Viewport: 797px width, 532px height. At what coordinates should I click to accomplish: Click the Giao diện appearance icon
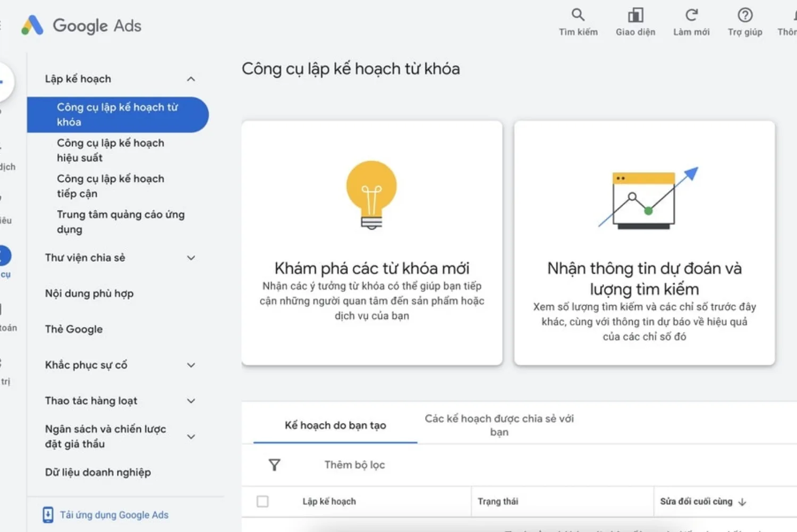(x=635, y=15)
